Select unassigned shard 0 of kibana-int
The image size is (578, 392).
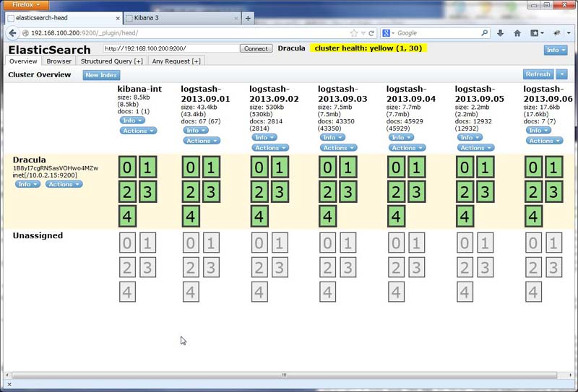[x=127, y=243]
